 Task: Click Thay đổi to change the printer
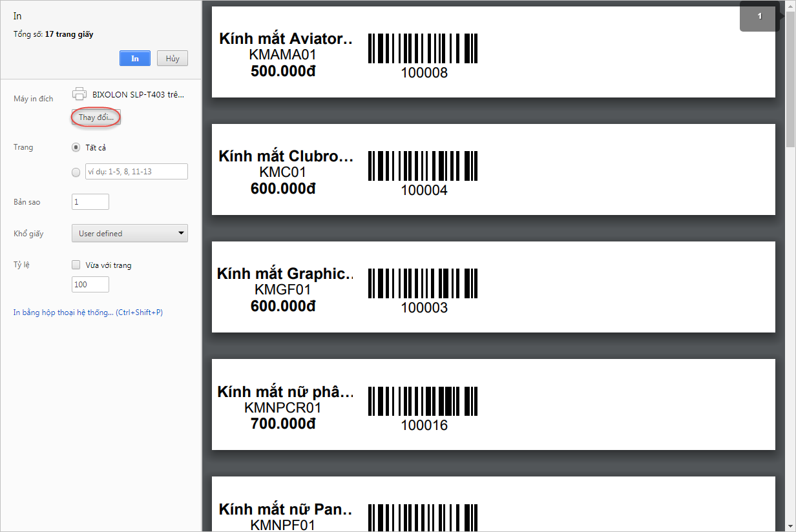pos(96,118)
